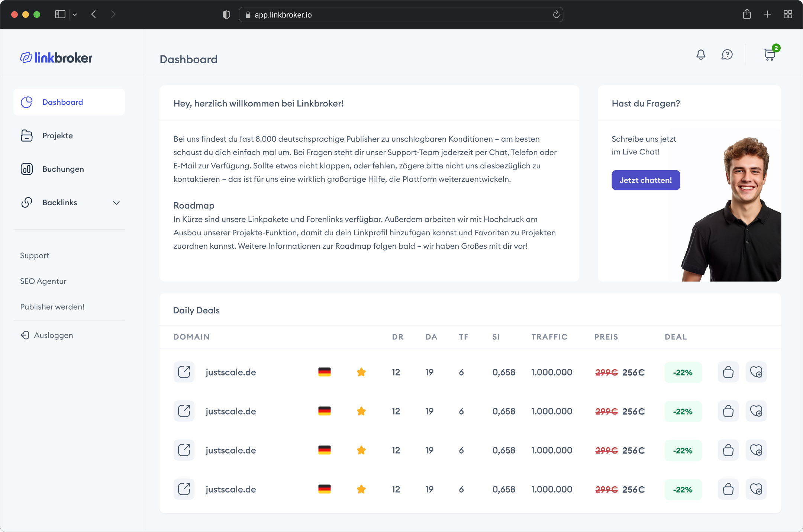This screenshot has width=803, height=532.
Task: Click the Buchungen chart icon in sidebar
Action: tap(27, 169)
